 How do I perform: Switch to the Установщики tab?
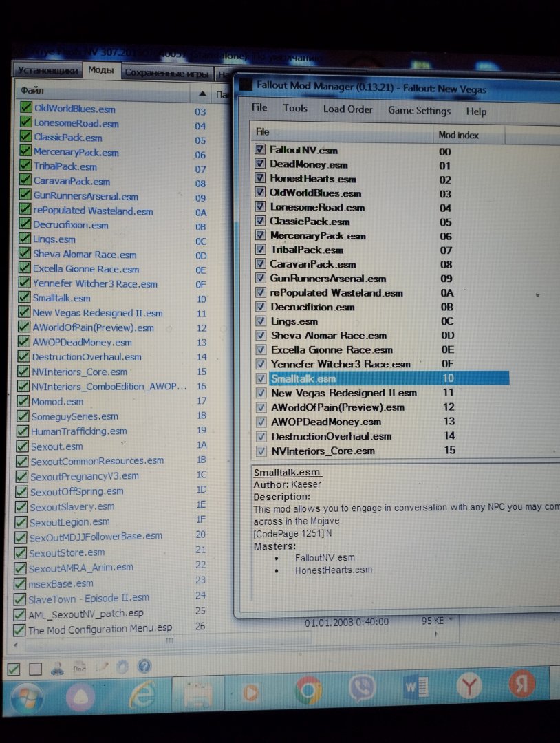pyautogui.click(x=46, y=70)
